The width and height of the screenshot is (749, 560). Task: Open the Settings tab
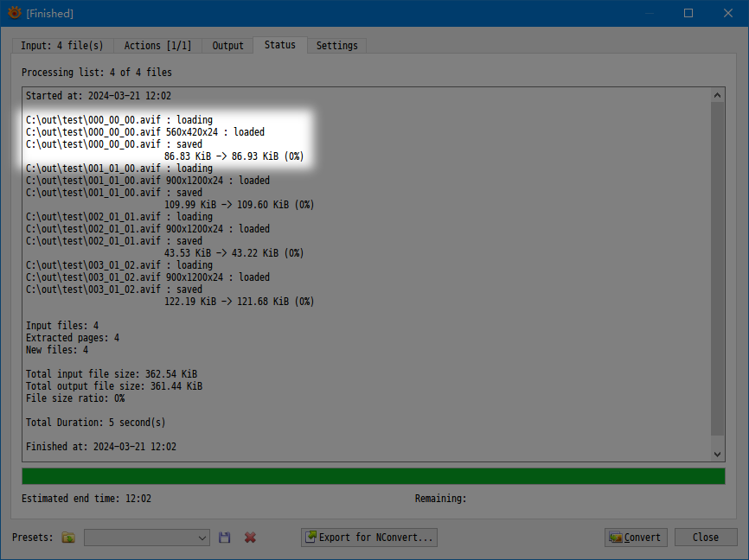pyautogui.click(x=336, y=46)
